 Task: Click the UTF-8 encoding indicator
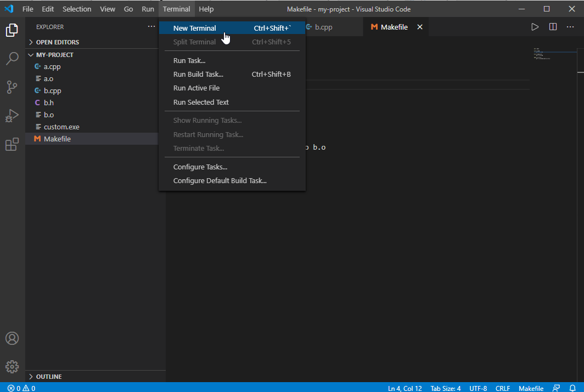478,388
